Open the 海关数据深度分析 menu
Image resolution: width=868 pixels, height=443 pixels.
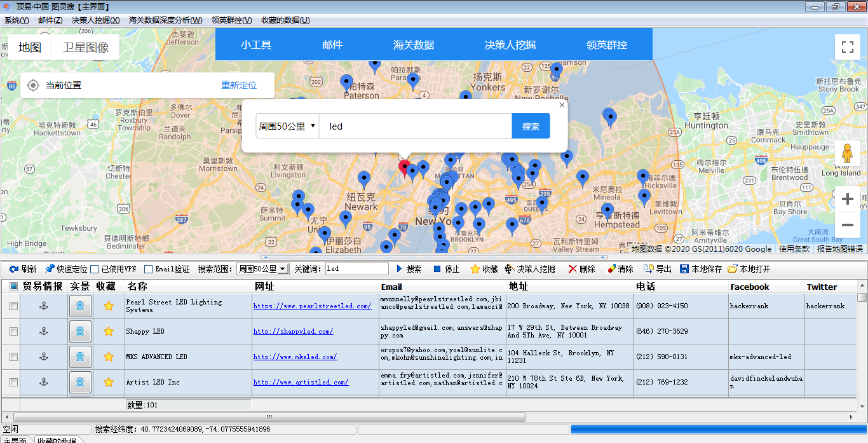point(165,20)
